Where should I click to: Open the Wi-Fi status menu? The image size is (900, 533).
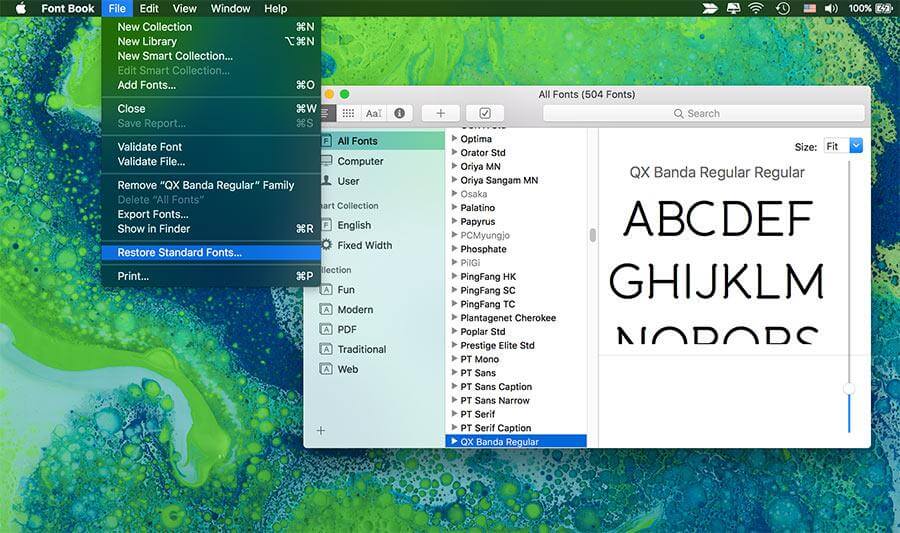click(x=757, y=8)
